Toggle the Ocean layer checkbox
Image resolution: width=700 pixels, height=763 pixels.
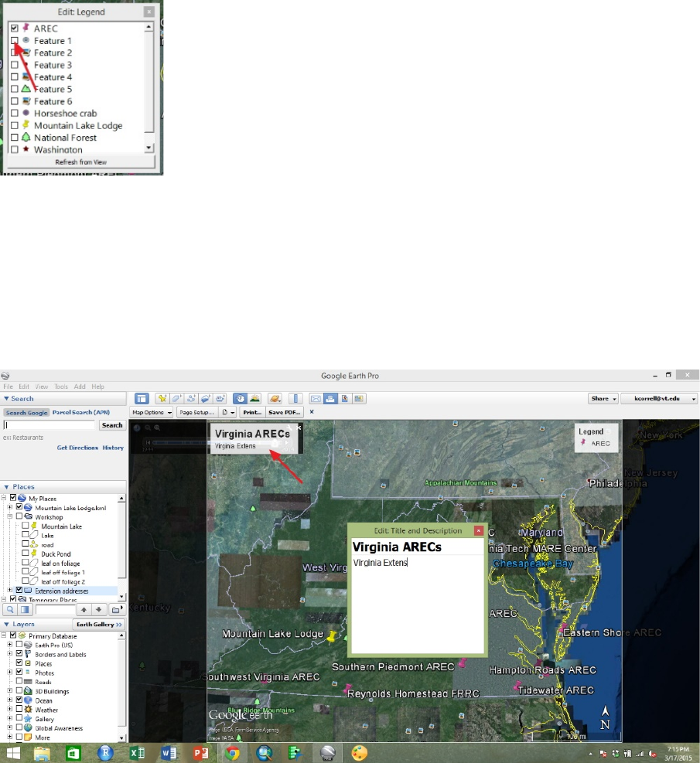(19, 700)
